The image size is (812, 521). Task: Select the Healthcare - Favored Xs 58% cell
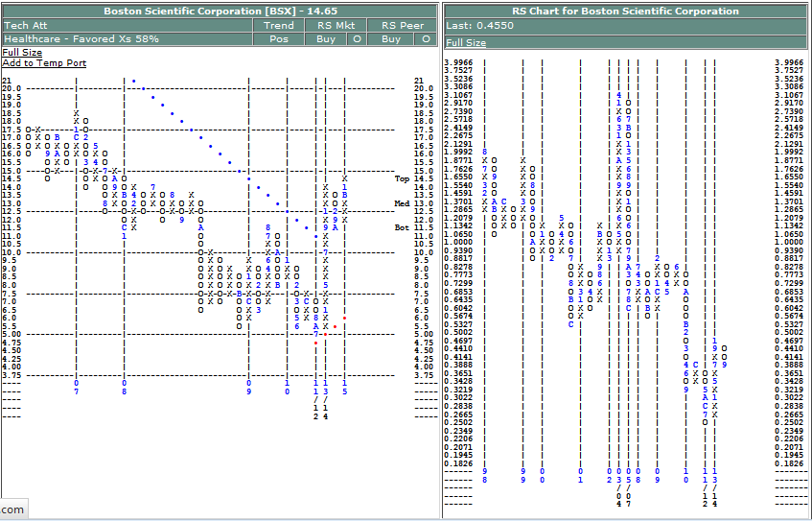[128, 39]
